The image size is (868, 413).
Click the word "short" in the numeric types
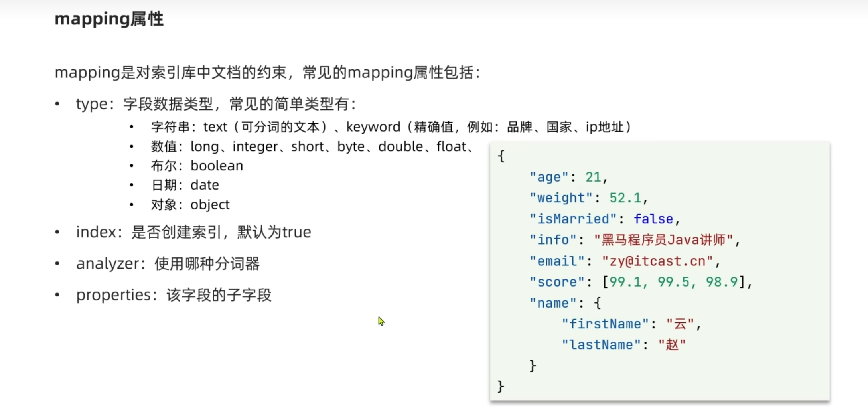[x=308, y=147]
